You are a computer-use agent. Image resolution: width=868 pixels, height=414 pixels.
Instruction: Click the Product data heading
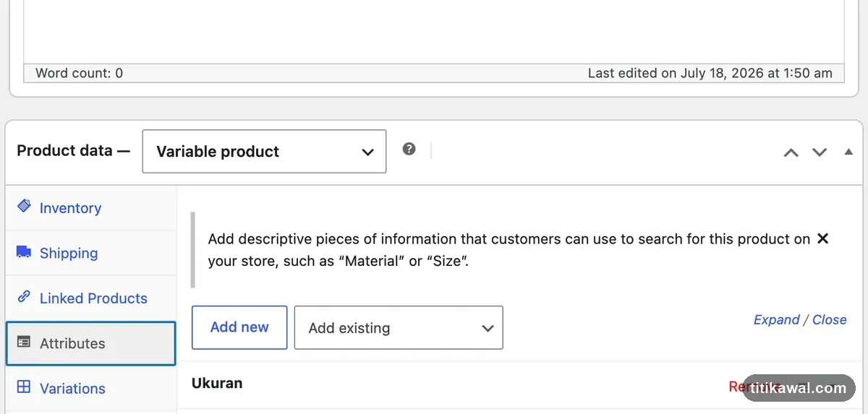pos(73,151)
